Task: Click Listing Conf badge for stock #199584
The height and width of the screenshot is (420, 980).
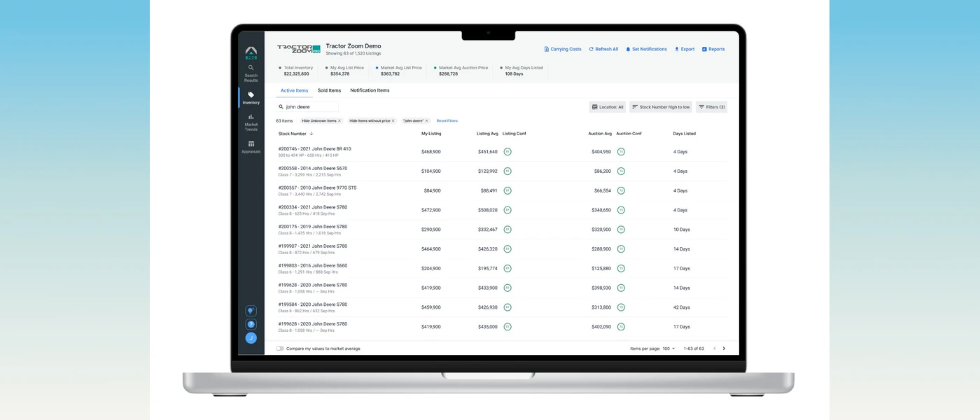Action: 507,307
